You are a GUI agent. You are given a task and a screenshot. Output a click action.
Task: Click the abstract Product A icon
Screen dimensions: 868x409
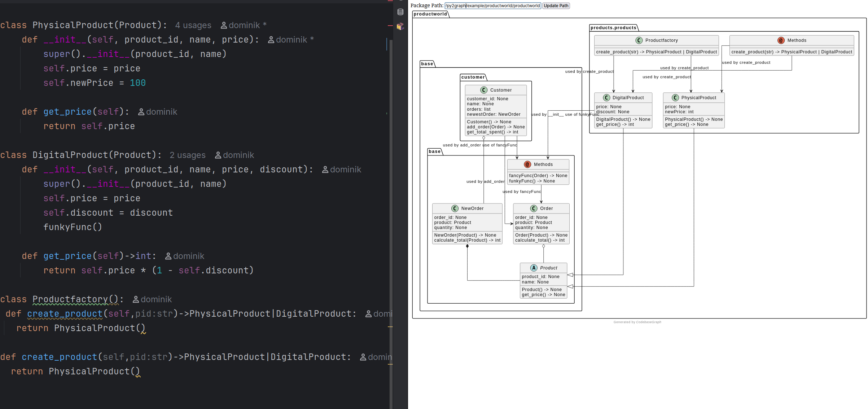tap(534, 268)
